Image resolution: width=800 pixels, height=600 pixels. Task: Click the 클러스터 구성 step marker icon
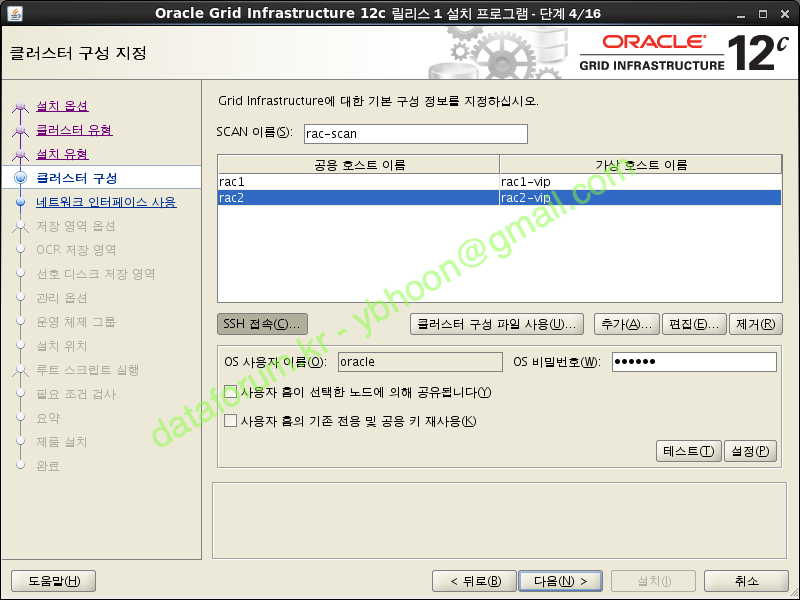click(20, 178)
